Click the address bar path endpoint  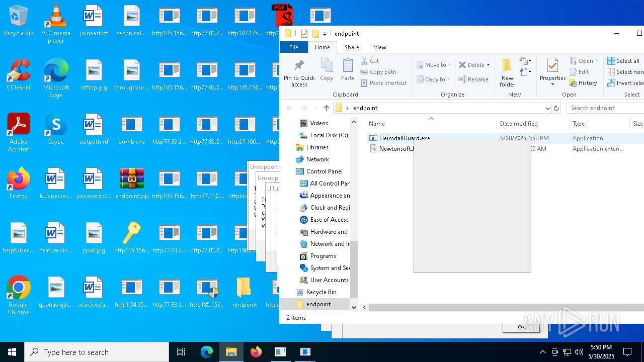(x=365, y=108)
